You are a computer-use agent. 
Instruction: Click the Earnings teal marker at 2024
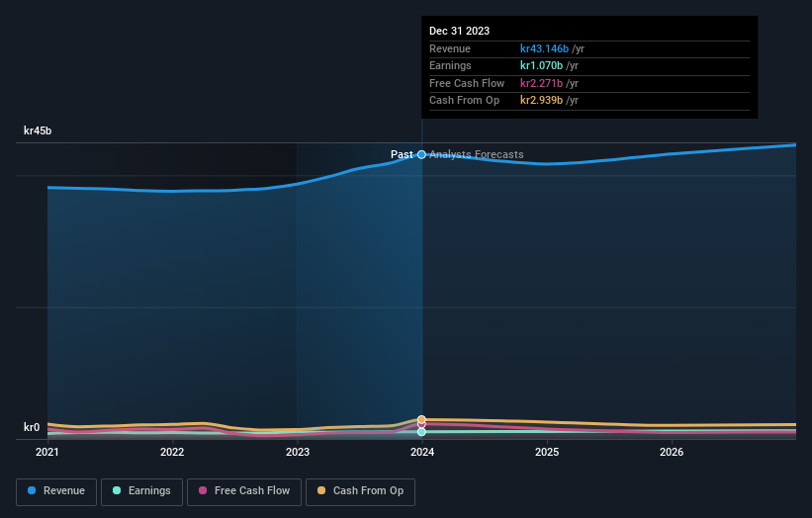(421, 432)
